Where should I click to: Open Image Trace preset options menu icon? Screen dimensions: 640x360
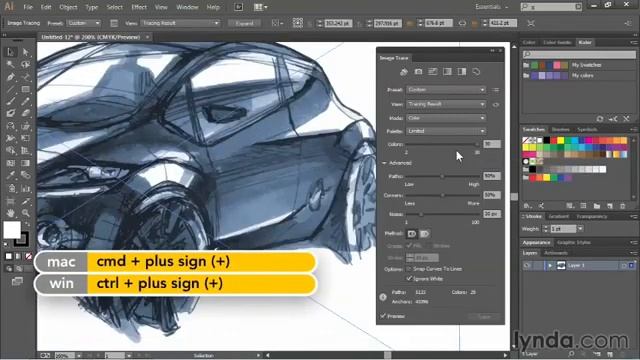pyautogui.click(x=496, y=90)
